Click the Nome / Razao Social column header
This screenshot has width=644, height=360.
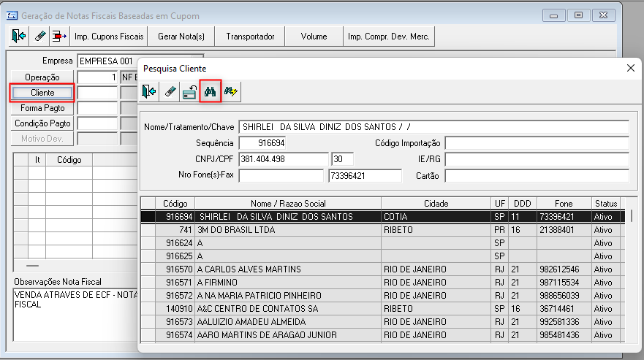(x=288, y=203)
